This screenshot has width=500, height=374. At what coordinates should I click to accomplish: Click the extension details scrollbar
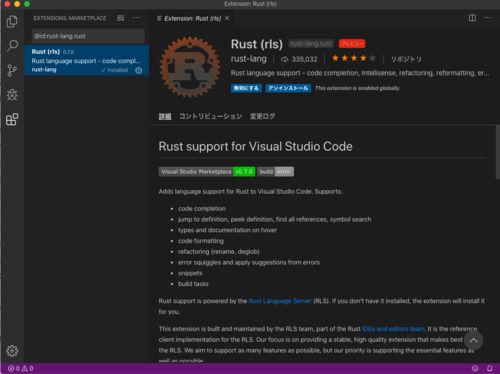click(497, 152)
